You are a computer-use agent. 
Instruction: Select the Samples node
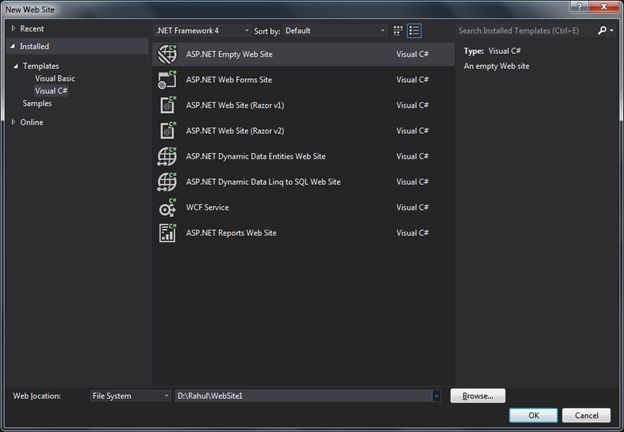37,103
